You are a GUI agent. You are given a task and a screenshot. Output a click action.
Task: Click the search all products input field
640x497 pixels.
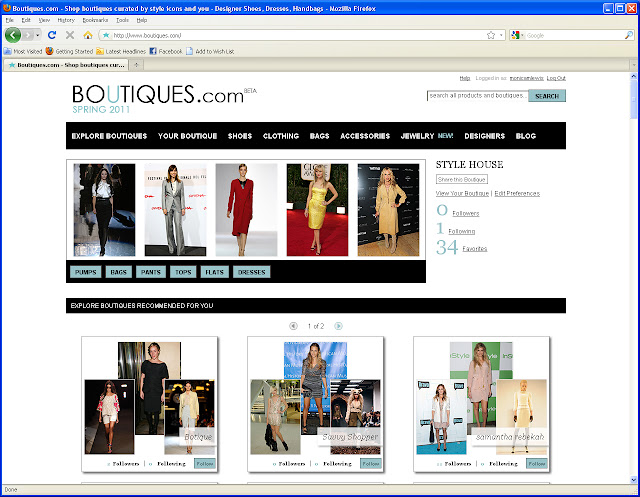click(478, 96)
